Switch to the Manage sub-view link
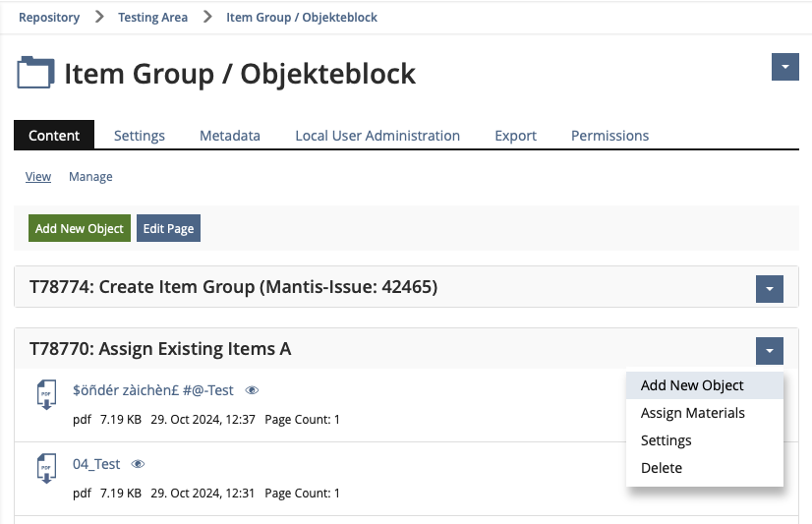Image resolution: width=812 pixels, height=524 pixels. 90,177
